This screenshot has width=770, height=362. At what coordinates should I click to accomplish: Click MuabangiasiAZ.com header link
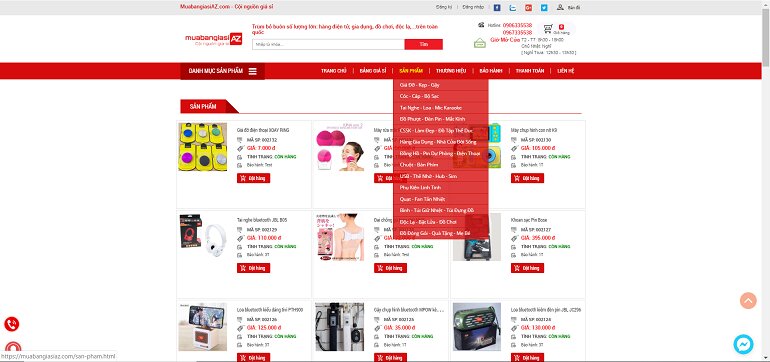pyautogui.click(x=226, y=7)
